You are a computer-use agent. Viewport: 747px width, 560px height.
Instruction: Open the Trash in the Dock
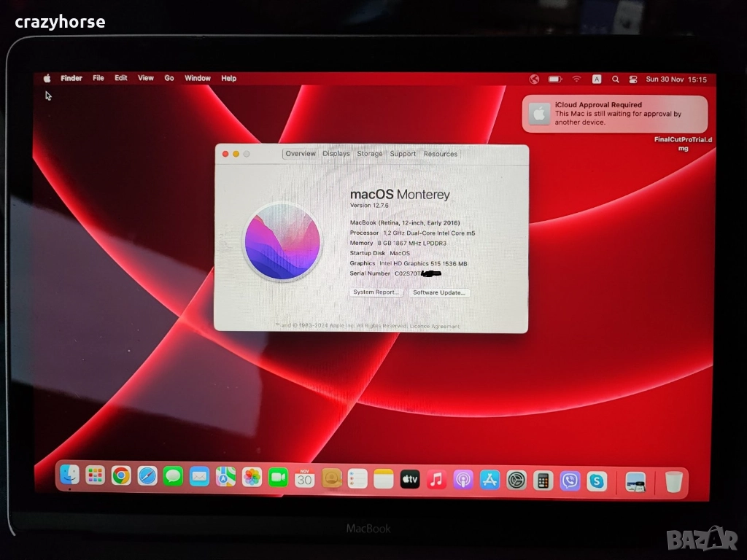[x=673, y=483]
